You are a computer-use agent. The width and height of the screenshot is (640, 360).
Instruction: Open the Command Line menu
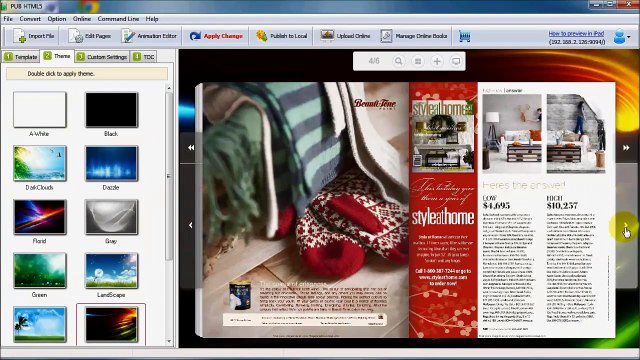[118, 19]
